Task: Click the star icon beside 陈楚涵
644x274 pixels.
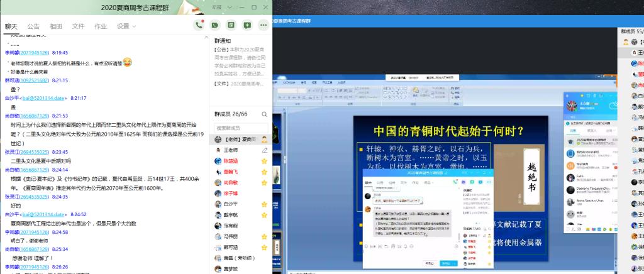Action: [265, 161]
